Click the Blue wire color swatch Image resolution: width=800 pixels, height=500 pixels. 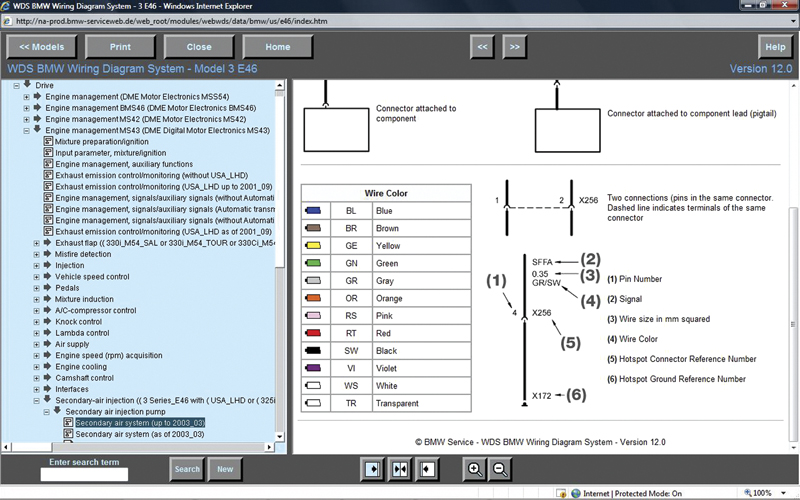(313, 210)
